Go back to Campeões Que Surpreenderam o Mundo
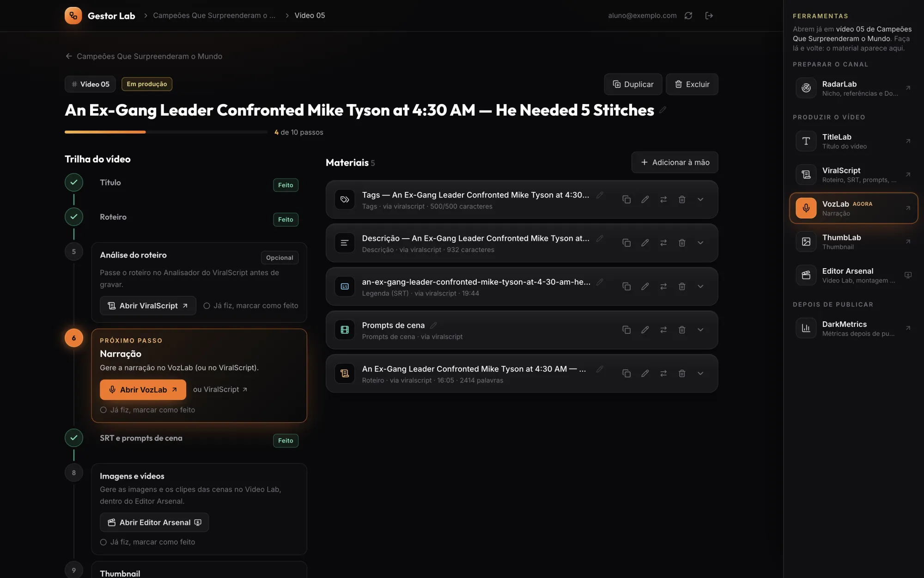Screen dimensions: 924x578 144,56
